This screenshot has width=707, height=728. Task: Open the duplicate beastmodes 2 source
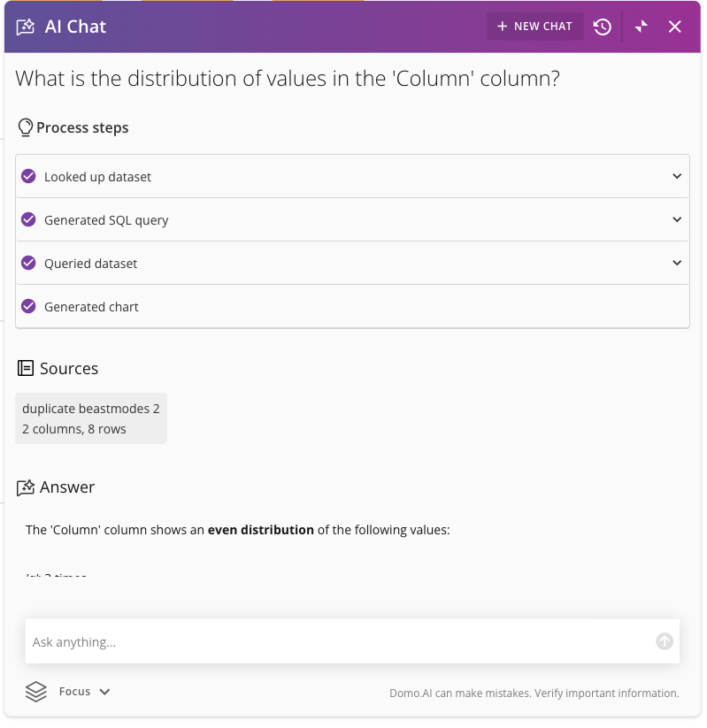click(91, 418)
